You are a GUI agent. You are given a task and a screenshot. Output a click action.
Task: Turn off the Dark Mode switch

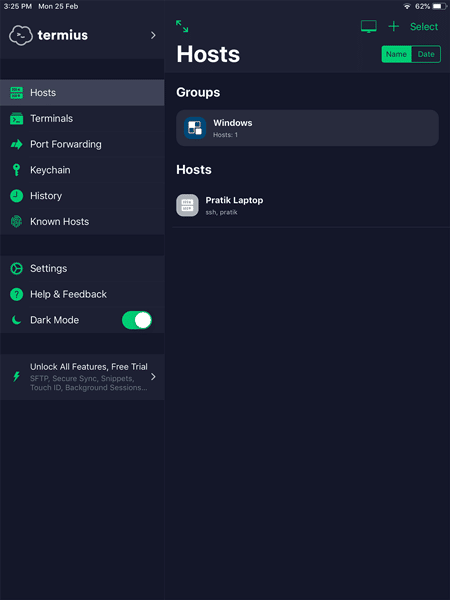coord(137,320)
